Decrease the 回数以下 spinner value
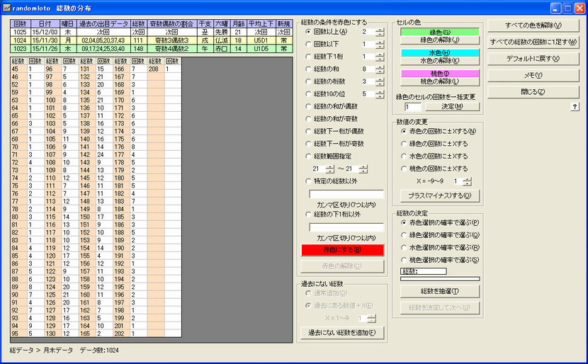Screen dimensions: 588x364 380,47
